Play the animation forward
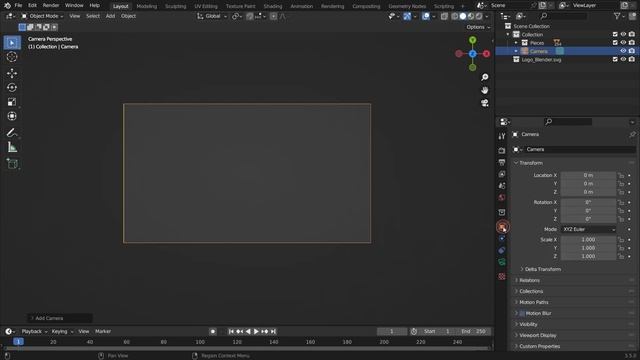Screen dimensions: 640x360 click(256, 331)
